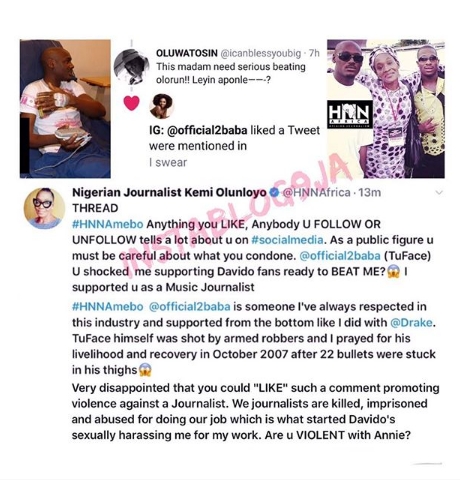460x485 pixels.
Task: Click the afro-haired user avatar
Action: click(162, 106)
